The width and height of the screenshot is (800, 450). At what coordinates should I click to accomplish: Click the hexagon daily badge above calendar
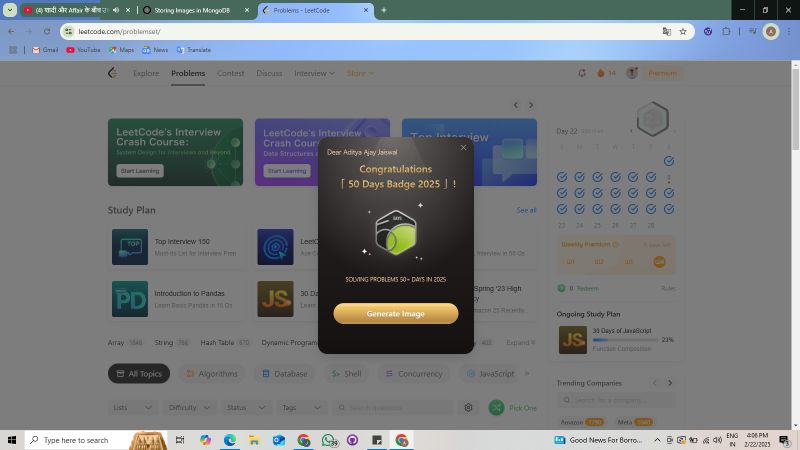[653, 119]
